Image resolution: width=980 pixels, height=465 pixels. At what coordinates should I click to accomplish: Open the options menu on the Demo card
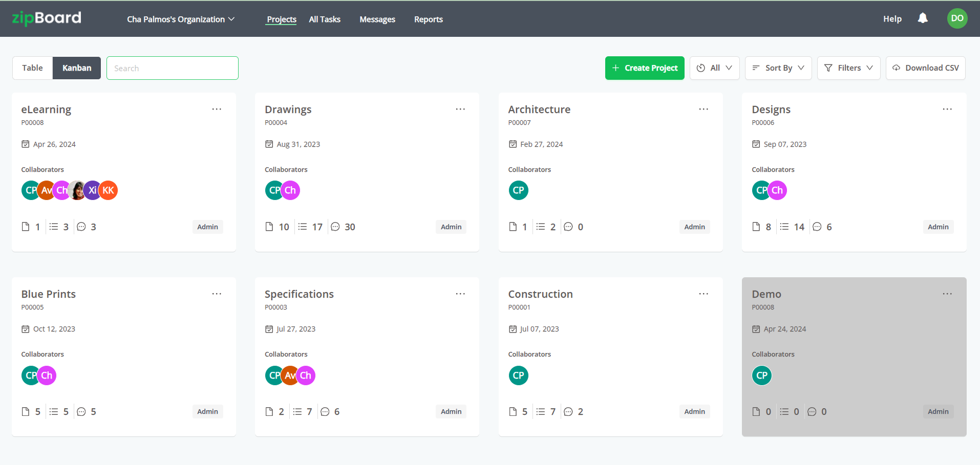click(946, 294)
